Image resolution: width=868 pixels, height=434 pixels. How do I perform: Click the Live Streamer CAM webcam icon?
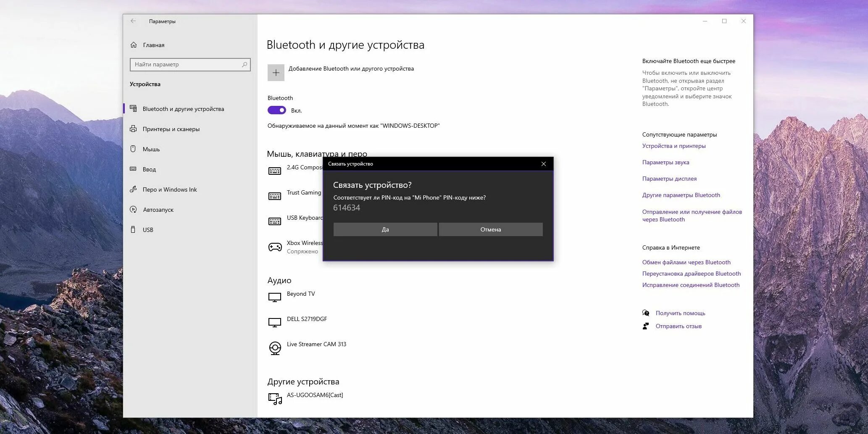(x=275, y=348)
